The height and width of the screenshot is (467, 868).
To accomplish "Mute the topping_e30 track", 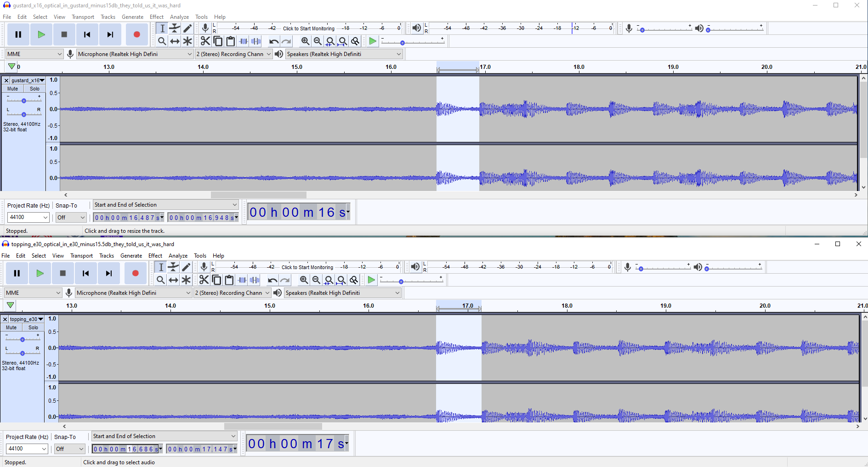I will point(11,327).
